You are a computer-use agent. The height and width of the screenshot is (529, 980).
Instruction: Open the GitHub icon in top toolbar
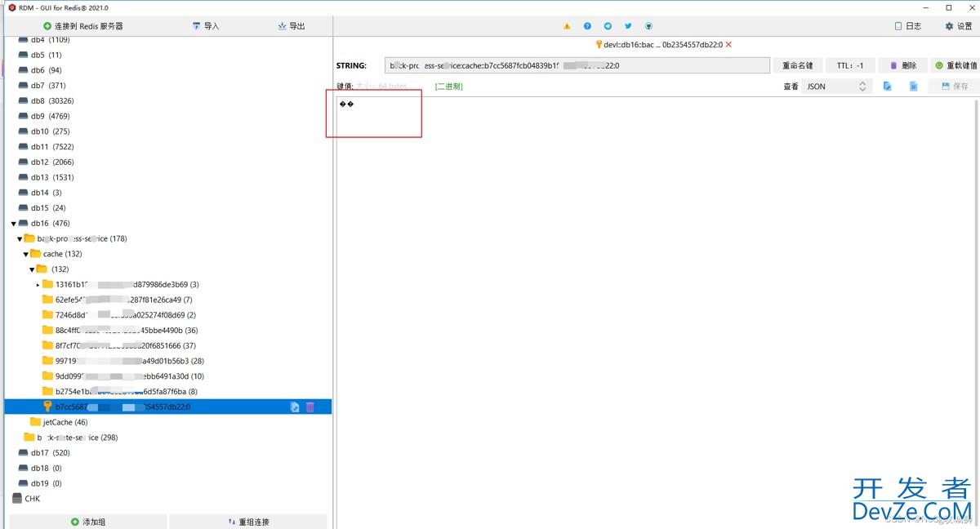[x=648, y=26]
